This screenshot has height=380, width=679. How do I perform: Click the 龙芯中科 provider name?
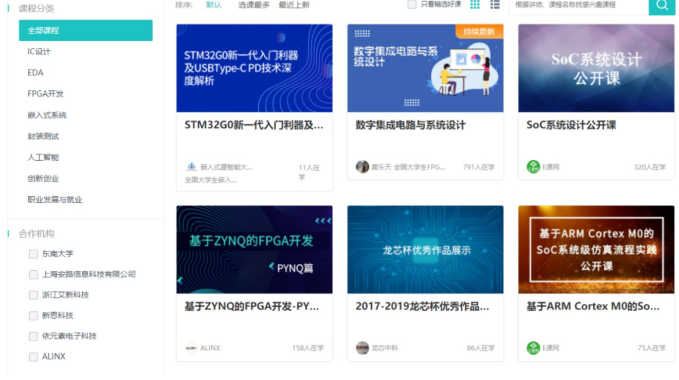click(385, 348)
